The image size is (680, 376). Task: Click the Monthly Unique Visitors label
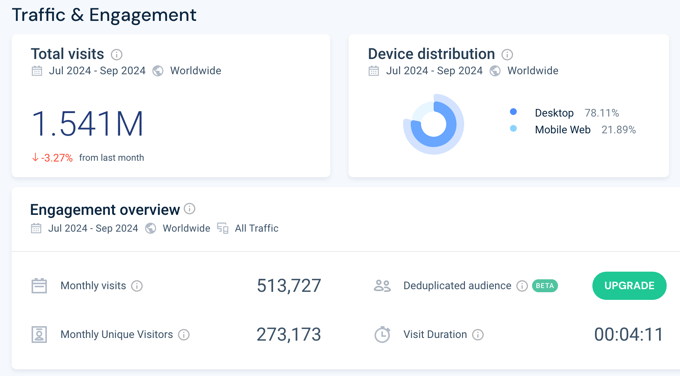pyautogui.click(x=117, y=335)
